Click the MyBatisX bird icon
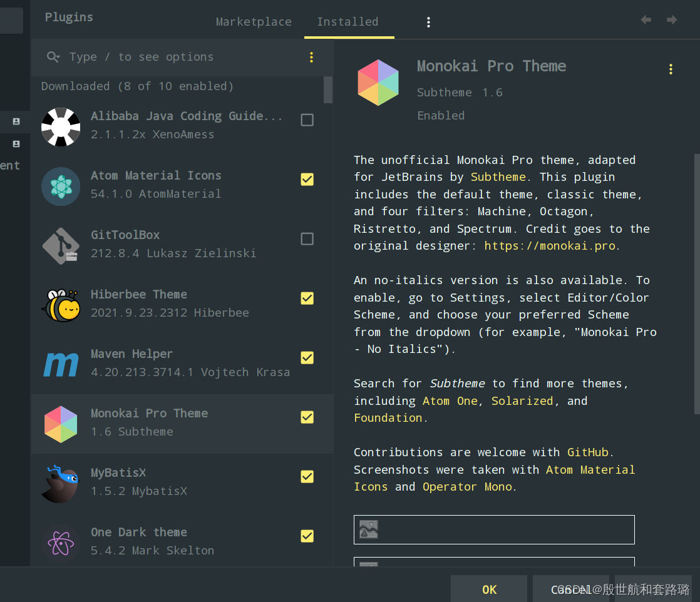Screen dimensions: 700x602 point(61,484)
